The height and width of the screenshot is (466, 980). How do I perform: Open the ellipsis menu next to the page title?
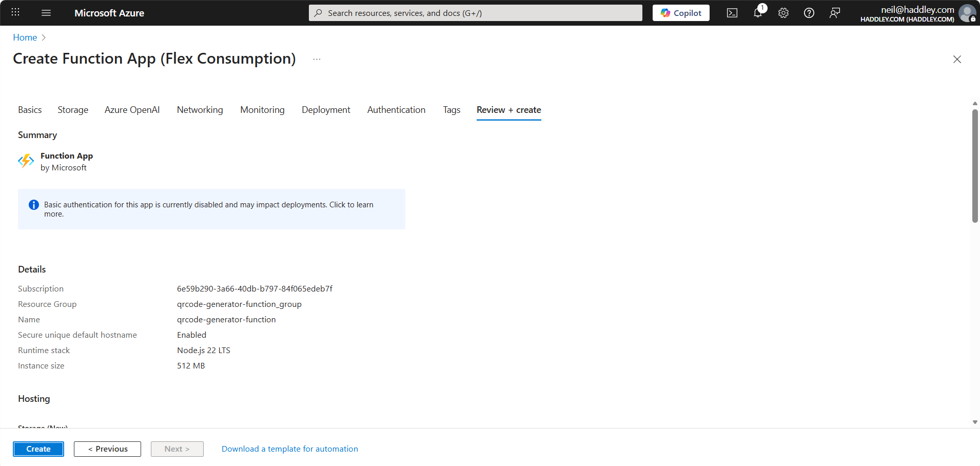coord(317,59)
